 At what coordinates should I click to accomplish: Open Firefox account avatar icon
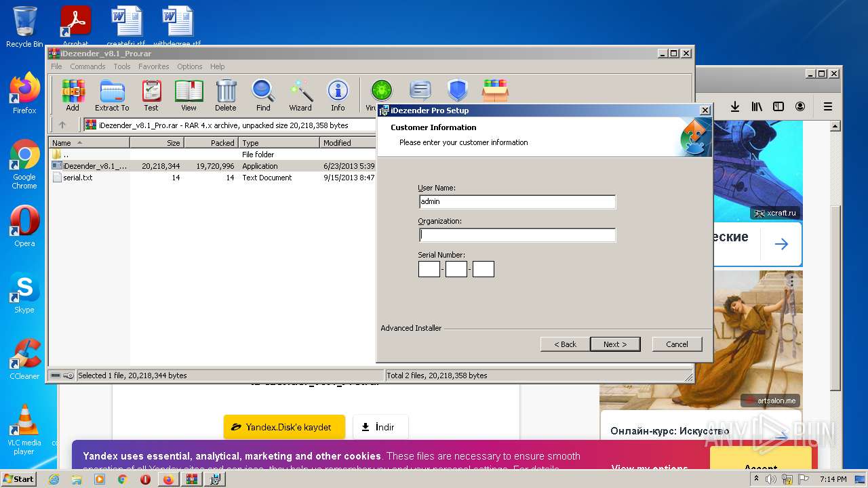click(800, 106)
